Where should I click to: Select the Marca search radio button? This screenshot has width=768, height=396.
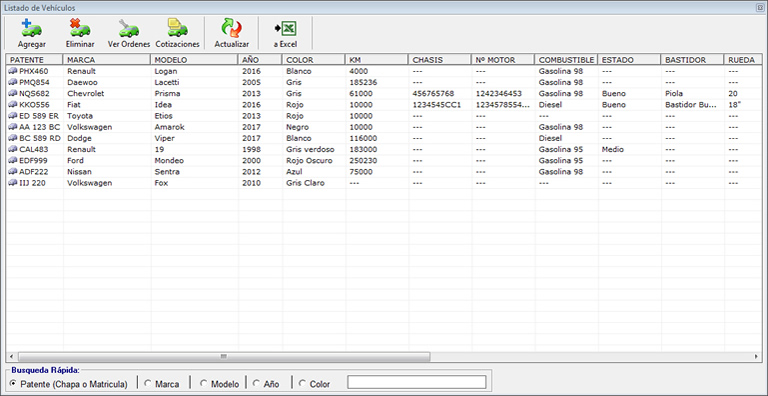coord(147,384)
